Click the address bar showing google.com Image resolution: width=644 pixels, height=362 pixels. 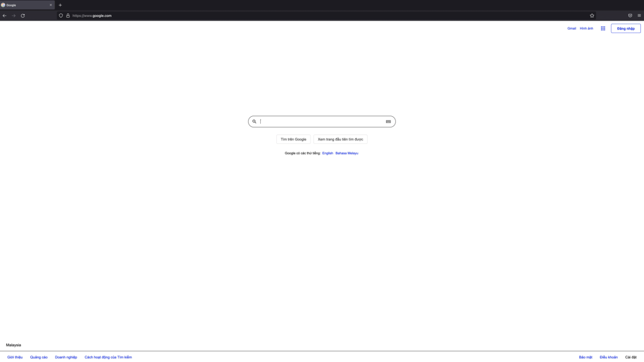click(327, 16)
